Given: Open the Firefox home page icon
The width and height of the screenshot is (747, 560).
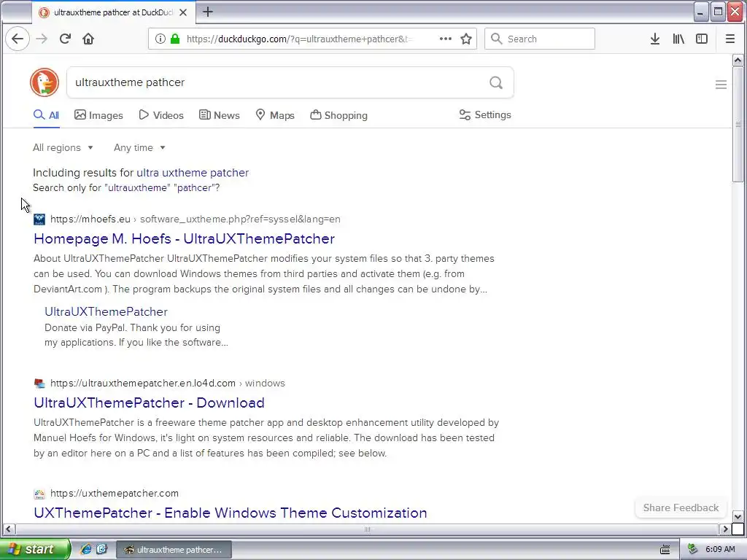Looking at the screenshot, I should pos(88,39).
